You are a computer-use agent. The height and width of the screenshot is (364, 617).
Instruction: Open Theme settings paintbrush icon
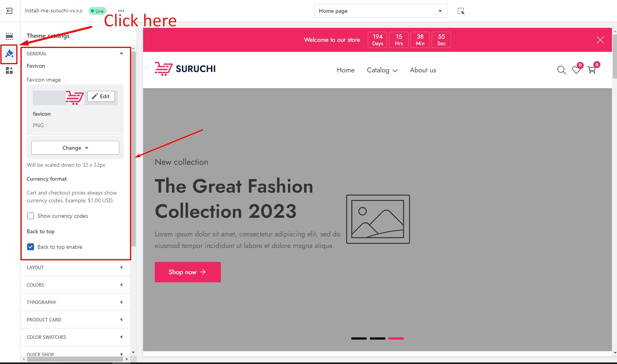(9, 54)
